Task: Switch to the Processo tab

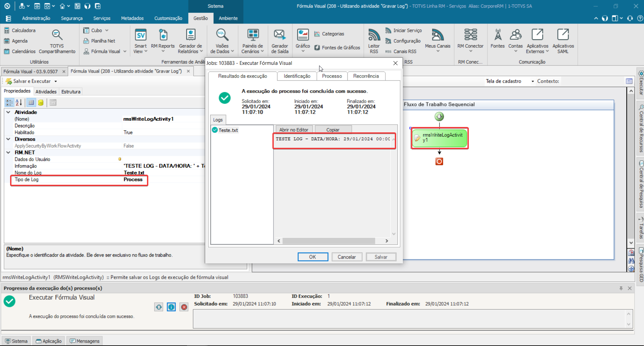Action: [x=332, y=76]
